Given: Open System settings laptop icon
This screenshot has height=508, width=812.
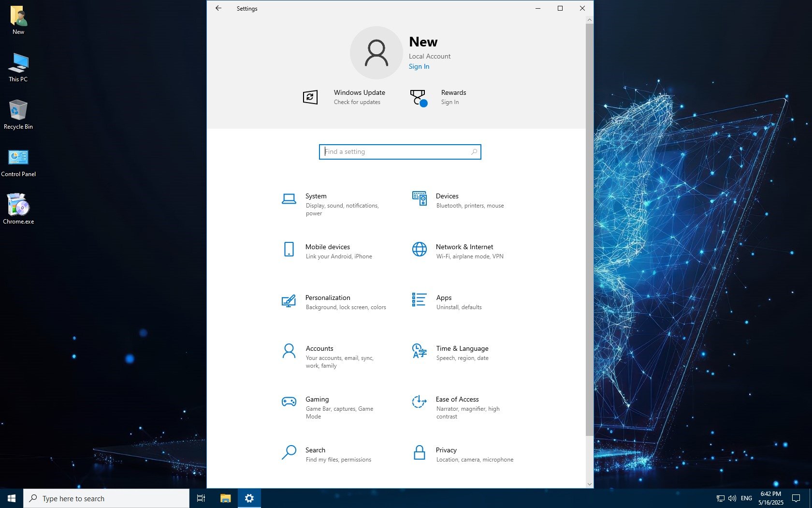Looking at the screenshot, I should click(289, 199).
